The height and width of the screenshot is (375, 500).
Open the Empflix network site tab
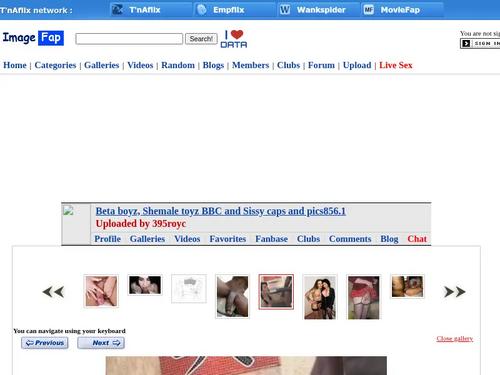tap(234, 10)
